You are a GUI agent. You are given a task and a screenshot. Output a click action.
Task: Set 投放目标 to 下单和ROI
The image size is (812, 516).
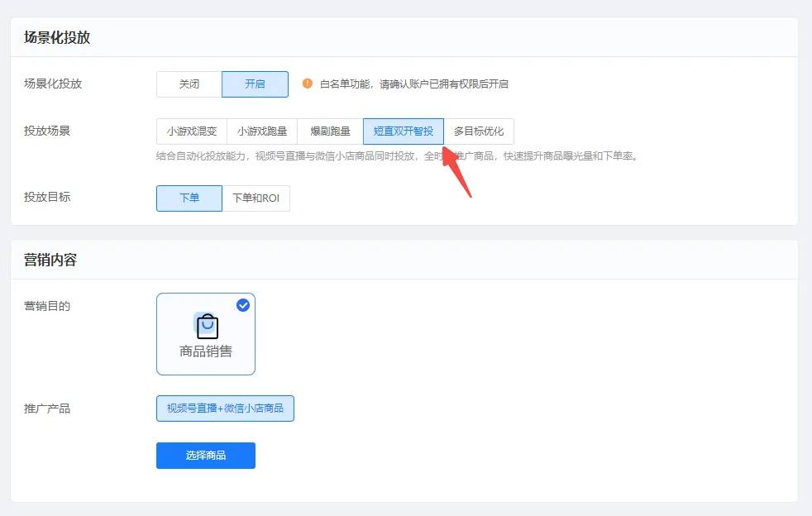[256, 198]
